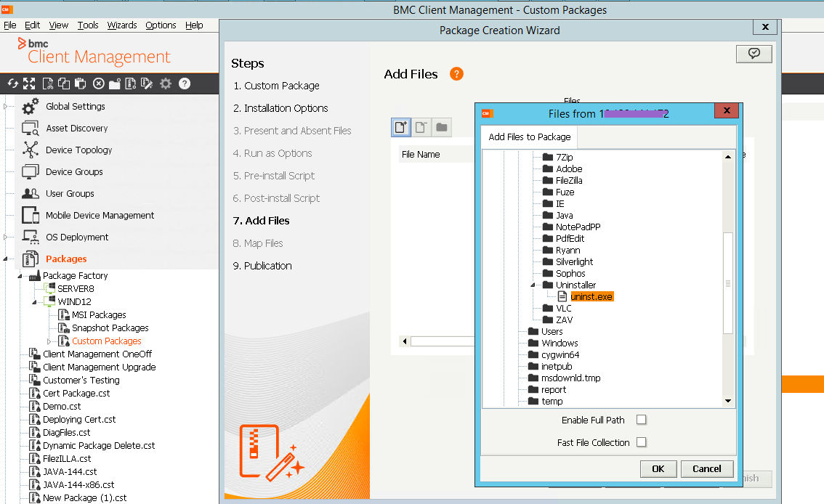Click the Device Topology icon
This screenshot has height=504, width=824.
30,150
